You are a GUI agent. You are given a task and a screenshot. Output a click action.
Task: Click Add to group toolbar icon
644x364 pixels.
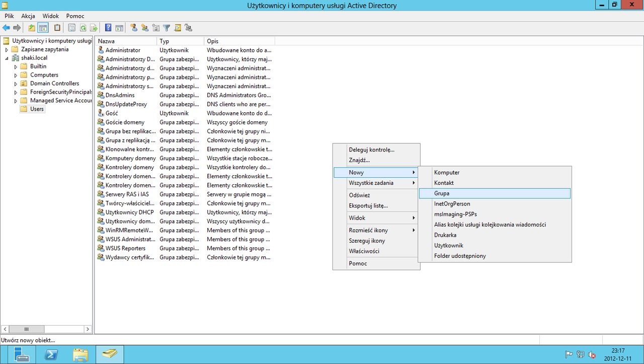point(189,28)
